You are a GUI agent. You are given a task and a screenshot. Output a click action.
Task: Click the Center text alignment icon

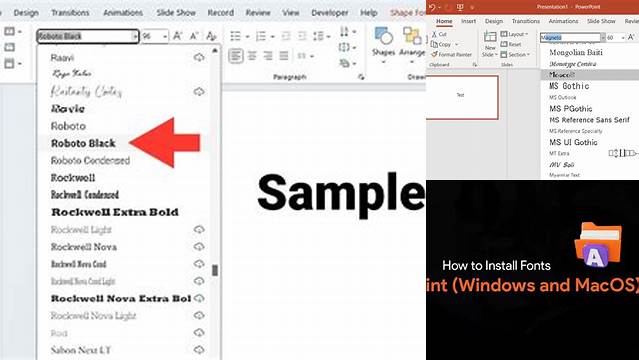tap(252, 55)
